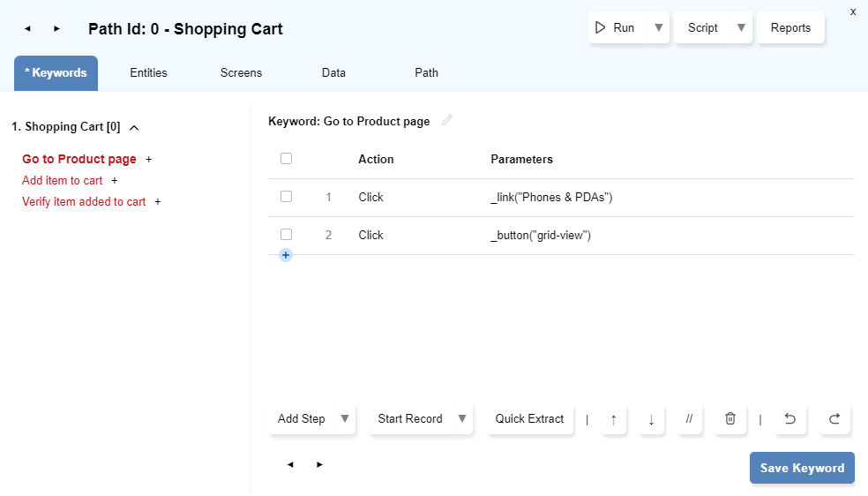
Task: Tick the checkbox for step 2
Action: pos(286,235)
